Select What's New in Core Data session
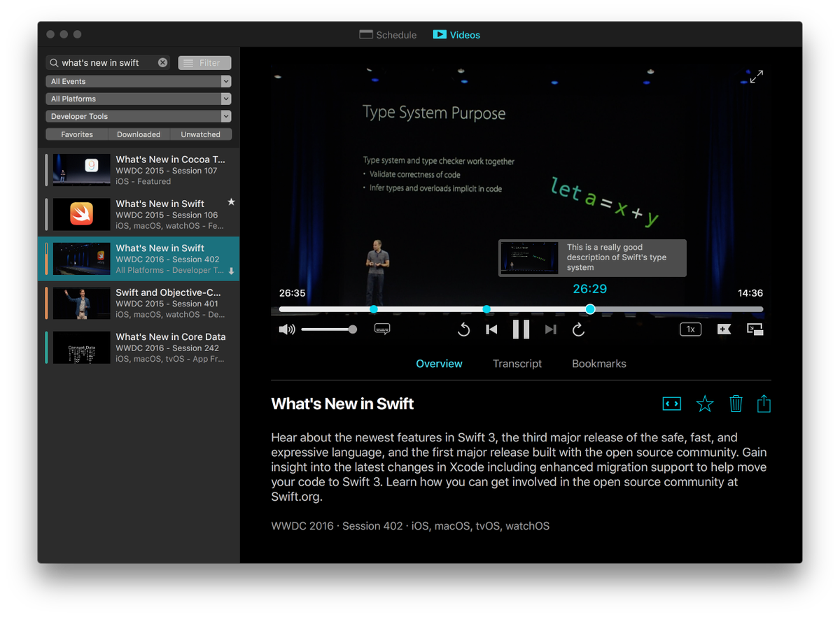The image size is (840, 617). point(139,348)
